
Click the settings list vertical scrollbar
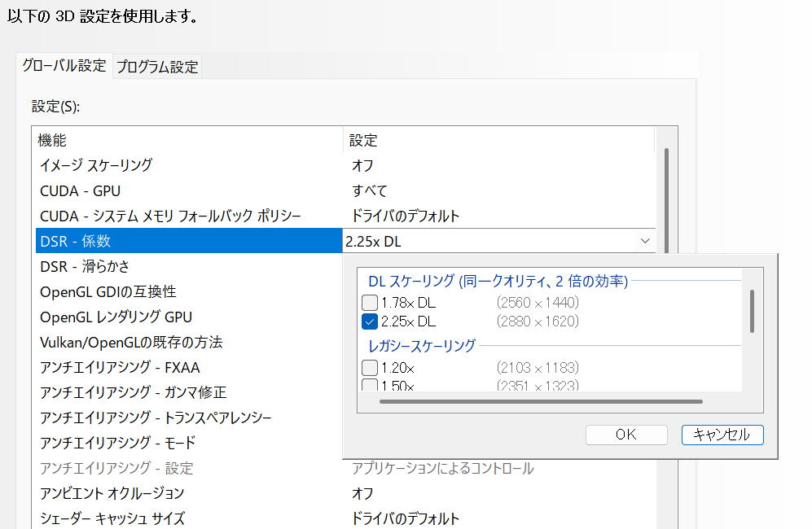pos(666,195)
